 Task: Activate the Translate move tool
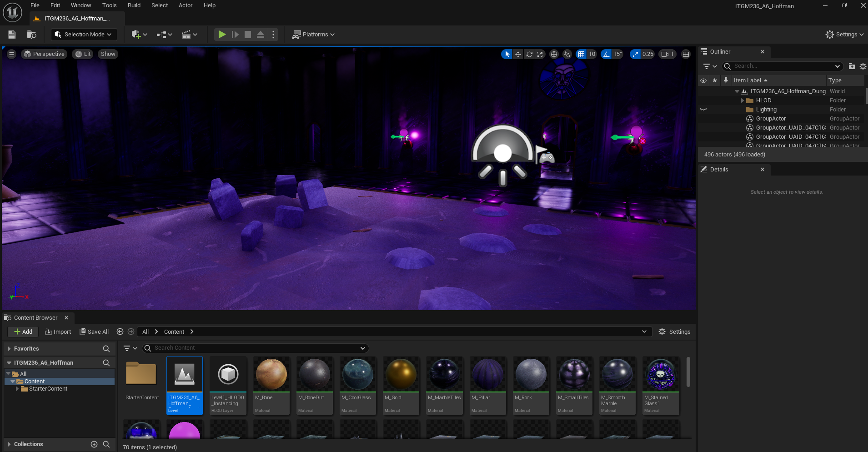[x=518, y=54]
